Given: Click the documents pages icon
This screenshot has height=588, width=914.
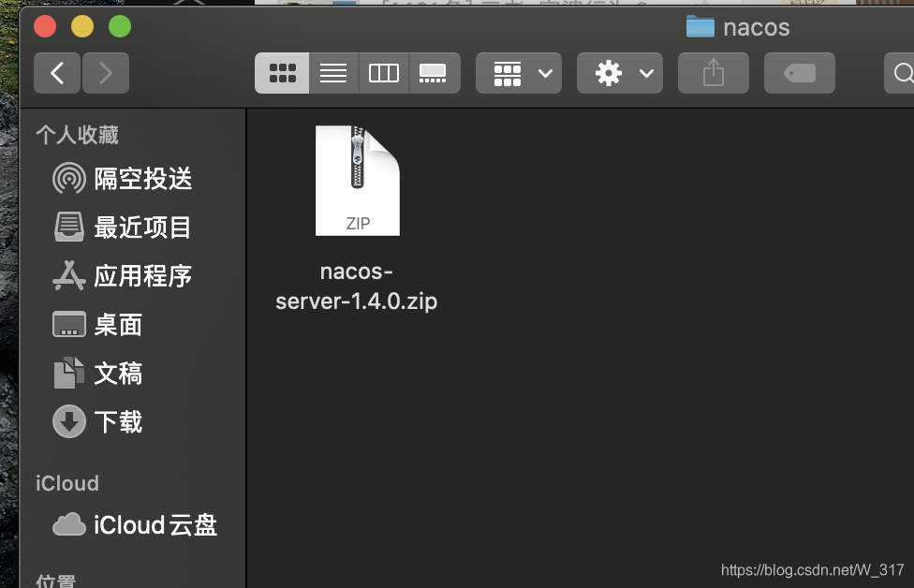Looking at the screenshot, I should [x=68, y=373].
